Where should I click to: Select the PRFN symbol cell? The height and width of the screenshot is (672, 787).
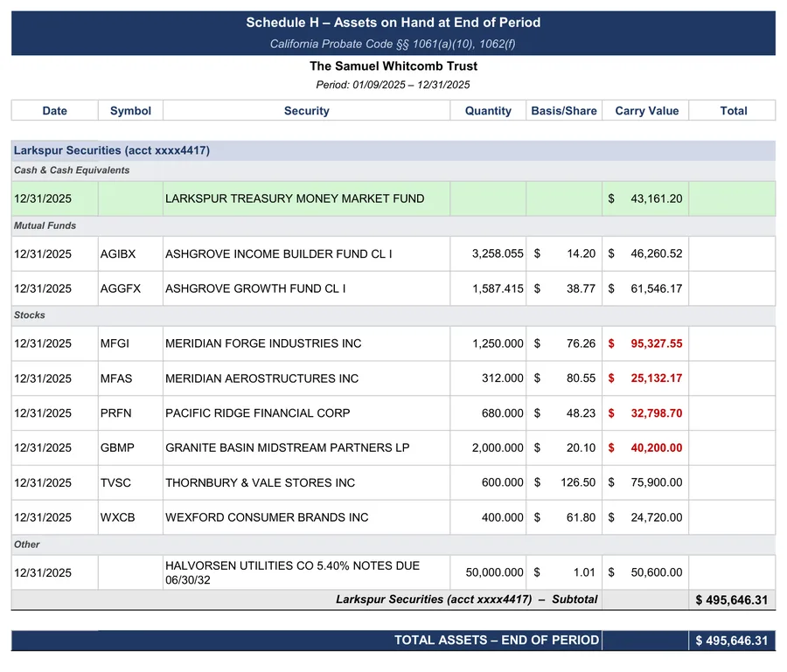(x=130, y=413)
